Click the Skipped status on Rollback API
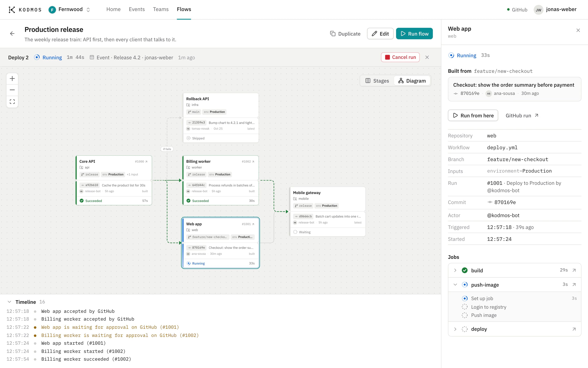The image size is (588, 368). point(196,138)
